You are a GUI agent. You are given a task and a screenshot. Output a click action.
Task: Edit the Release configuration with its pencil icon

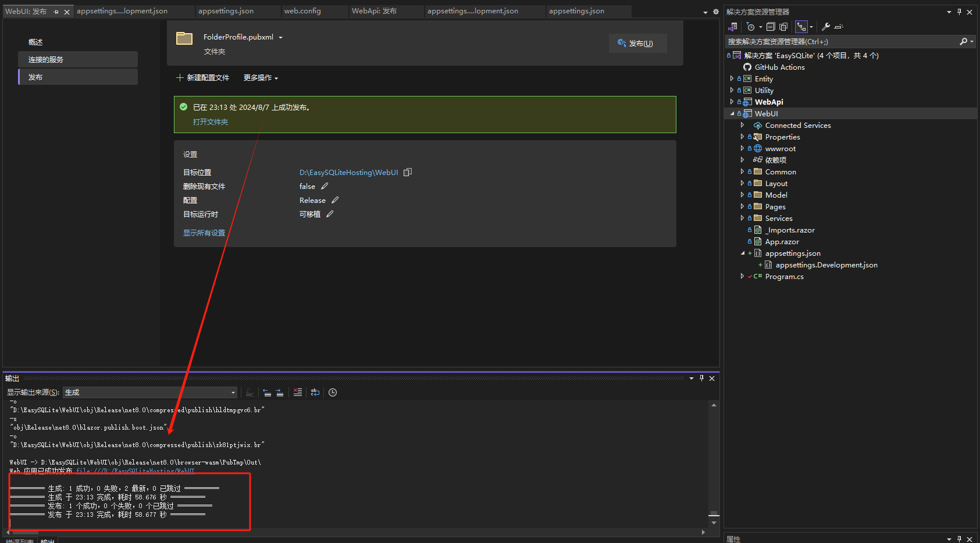pyautogui.click(x=335, y=200)
